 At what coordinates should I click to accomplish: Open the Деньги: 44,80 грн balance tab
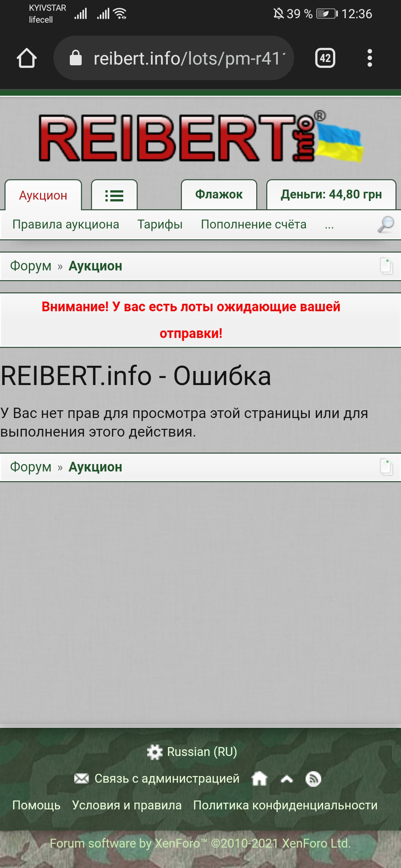pyautogui.click(x=331, y=194)
